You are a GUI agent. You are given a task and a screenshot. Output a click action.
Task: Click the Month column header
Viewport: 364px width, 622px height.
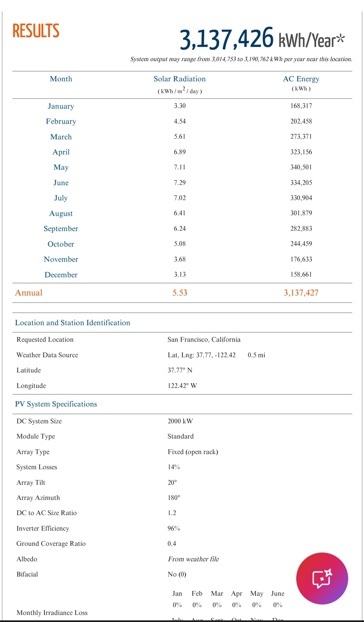click(x=61, y=79)
